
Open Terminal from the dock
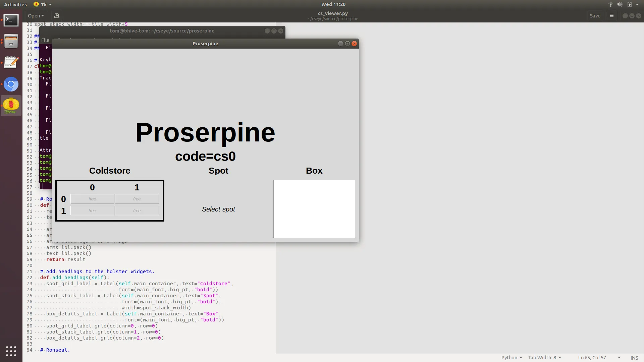click(x=11, y=20)
